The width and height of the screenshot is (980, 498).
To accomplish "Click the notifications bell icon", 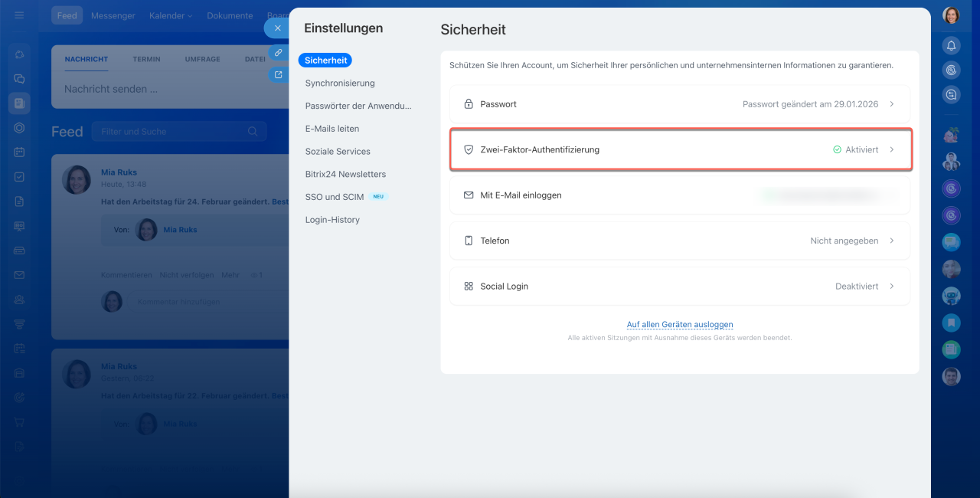I will pos(951,45).
